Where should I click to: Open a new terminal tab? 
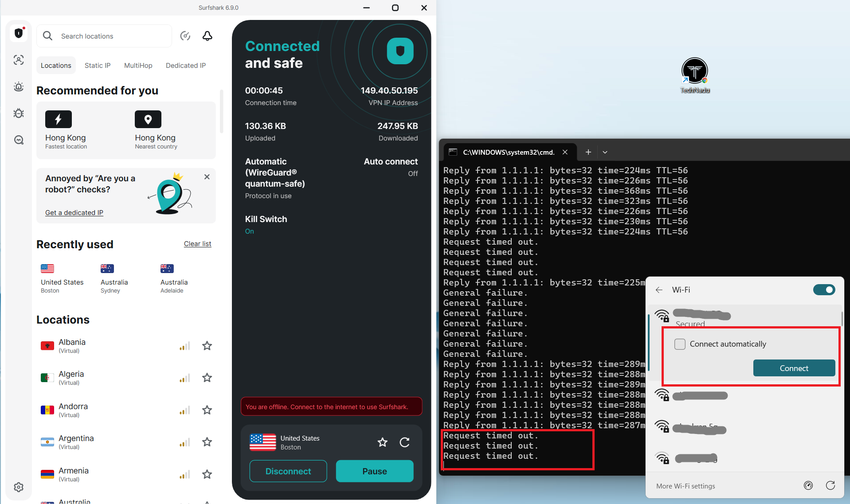click(x=588, y=152)
